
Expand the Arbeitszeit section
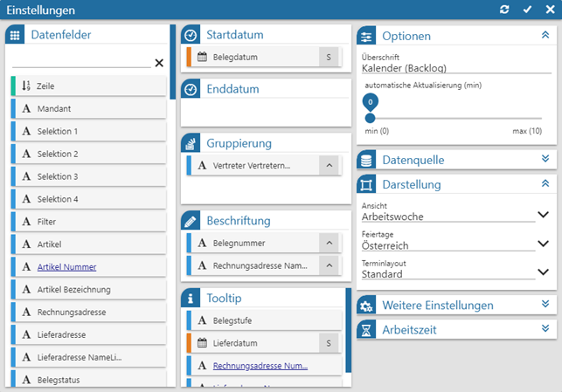545,329
